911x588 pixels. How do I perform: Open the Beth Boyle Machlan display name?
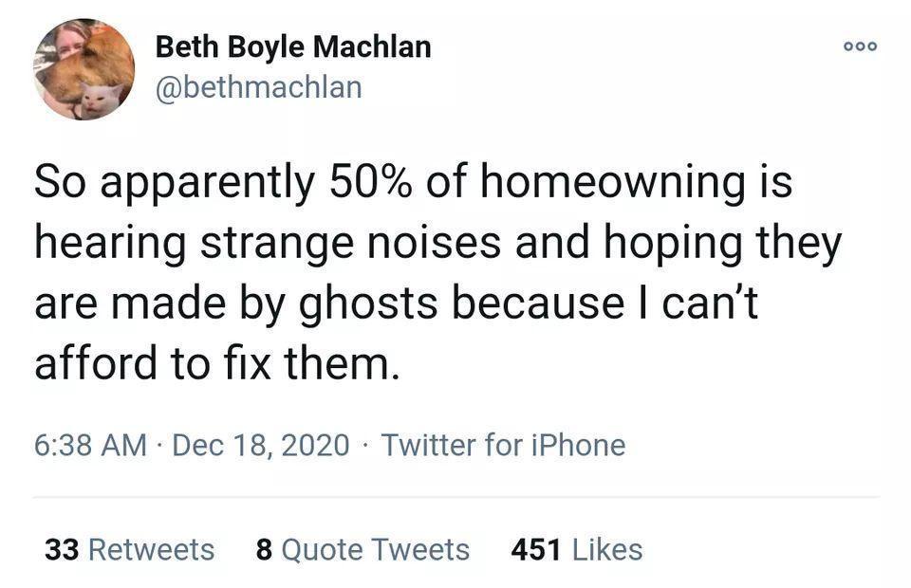[x=292, y=46]
